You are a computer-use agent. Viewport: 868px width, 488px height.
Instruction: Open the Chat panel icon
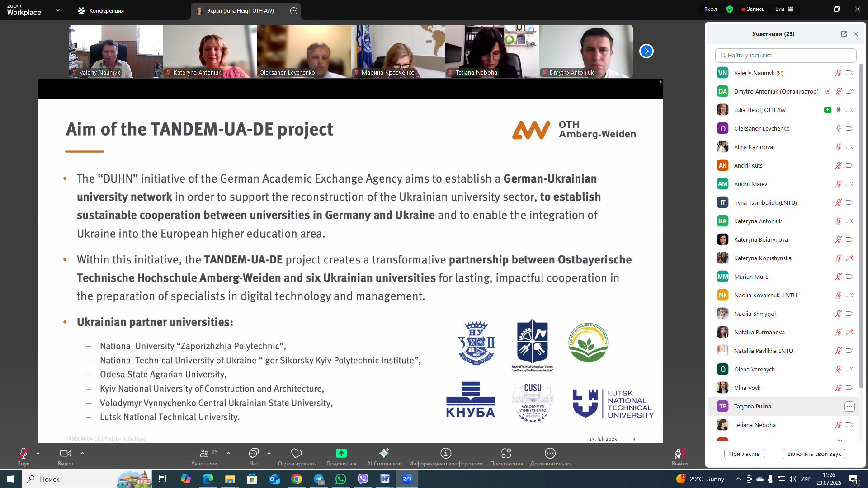[x=254, y=453]
